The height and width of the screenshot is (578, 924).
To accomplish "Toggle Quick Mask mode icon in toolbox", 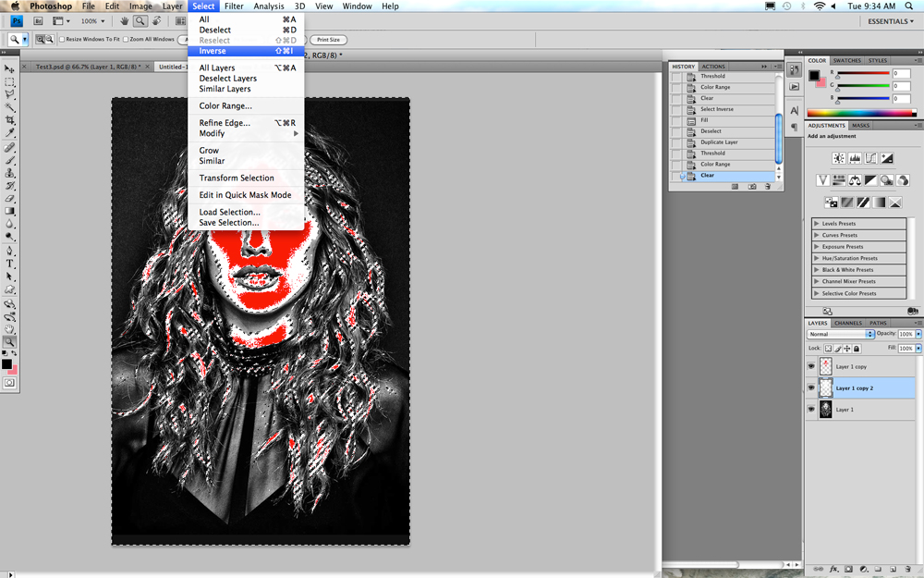I will pyautogui.click(x=9, y=384).
